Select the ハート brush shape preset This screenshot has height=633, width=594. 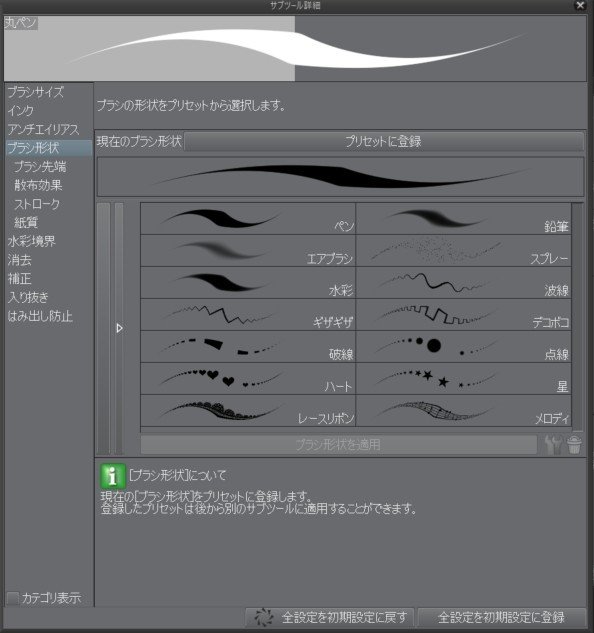point(248,379)
